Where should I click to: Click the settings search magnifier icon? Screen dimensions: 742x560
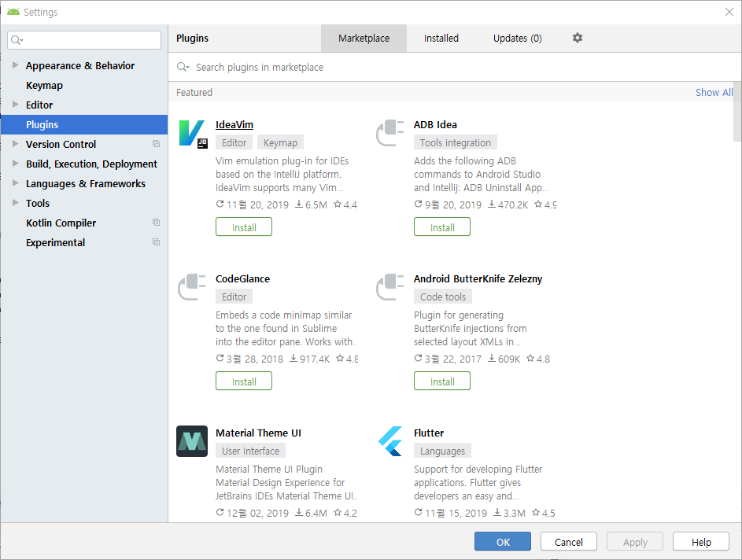pyautogui.click(x=17, y=40)
